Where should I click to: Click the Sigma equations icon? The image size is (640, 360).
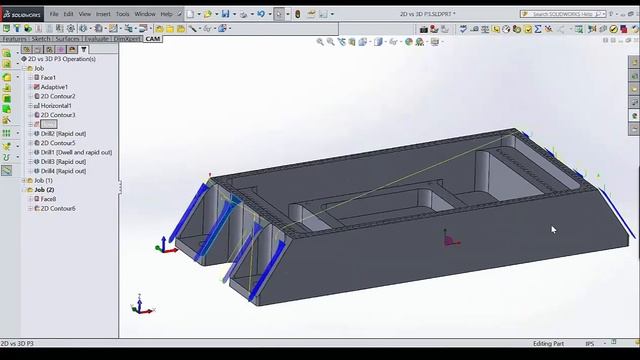click(x=538, y=29)
